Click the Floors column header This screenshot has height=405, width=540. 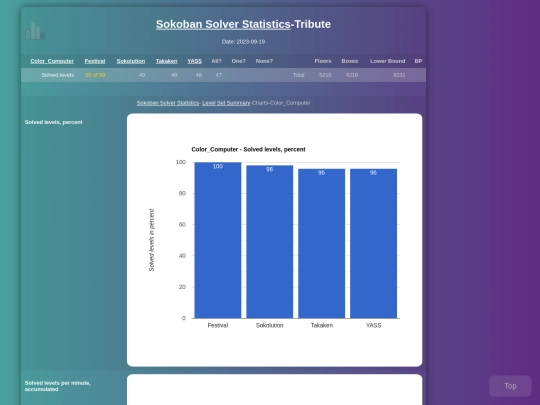[x=323, y=61]
